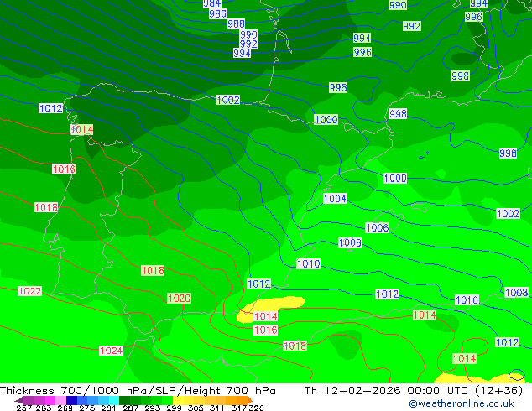Click the purple arrow tip starting the legend

pyautogui.click(x=19, y=400)
